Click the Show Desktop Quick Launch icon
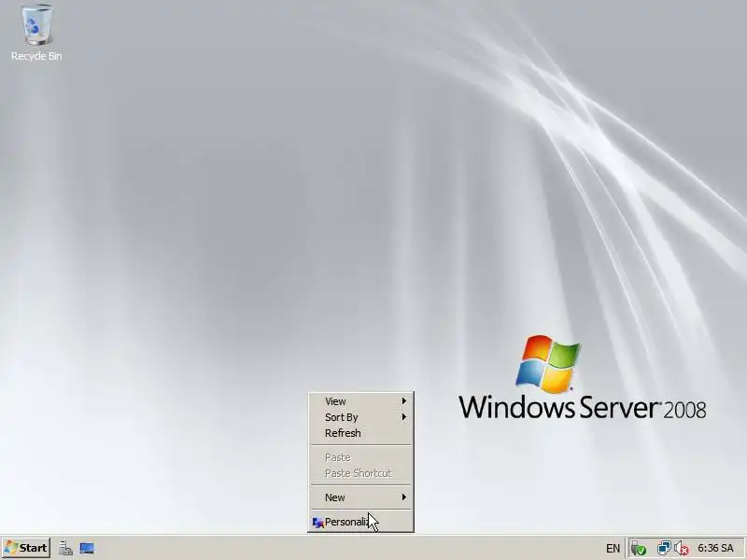Viewport: 747px width, 560px height. [87, 549]
